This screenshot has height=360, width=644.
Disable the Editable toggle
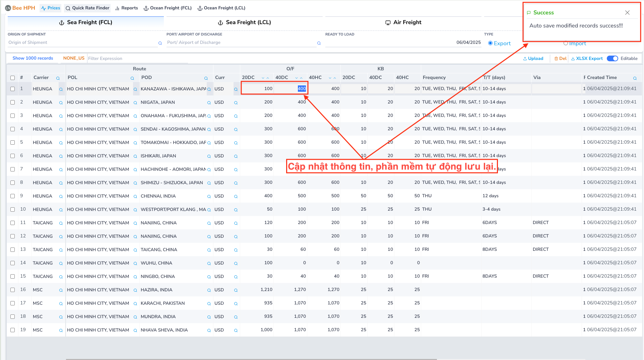[612, 58]
